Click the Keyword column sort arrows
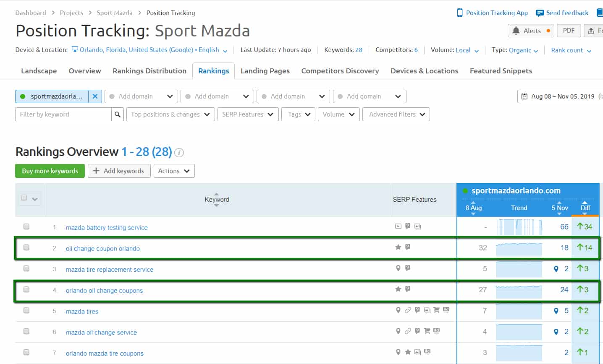The image size is (603, 364). click(x=216, y=200)
